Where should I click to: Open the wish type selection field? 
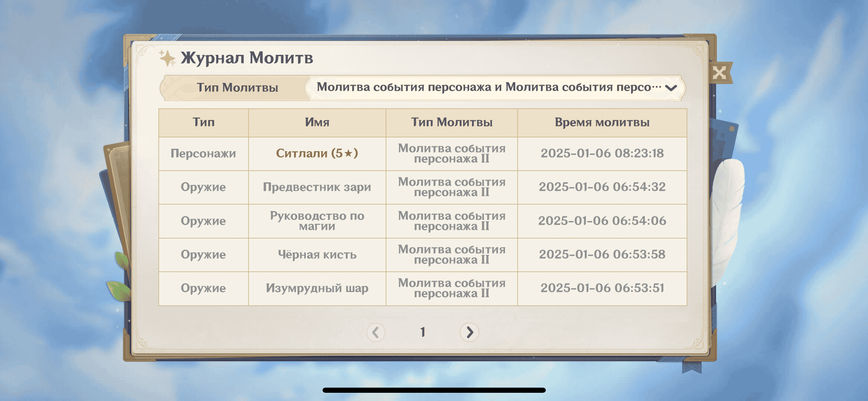(489, 88)
